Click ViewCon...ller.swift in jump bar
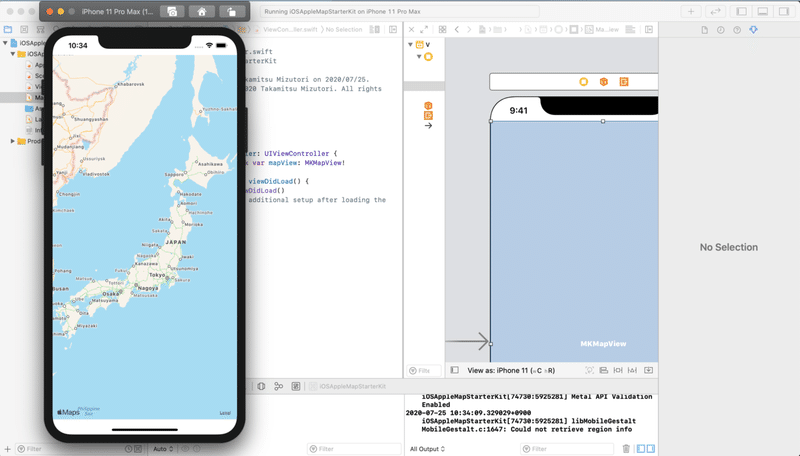800x456 pixels. tap(290, 30)
